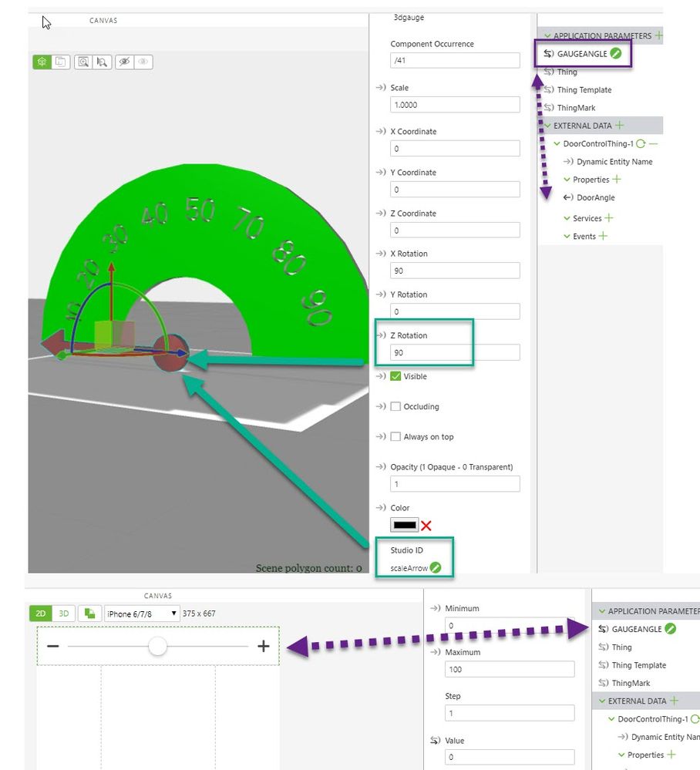Click the overlay layers icon next to 3D
The image size is (700, 770).
[x=90, y=614]
